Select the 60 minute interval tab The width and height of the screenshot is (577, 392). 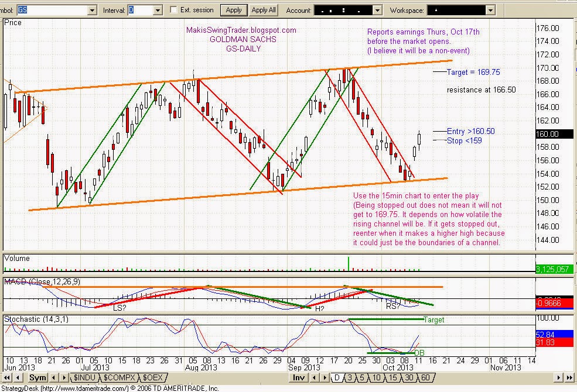pyautogui.click(x=426, y=378)
